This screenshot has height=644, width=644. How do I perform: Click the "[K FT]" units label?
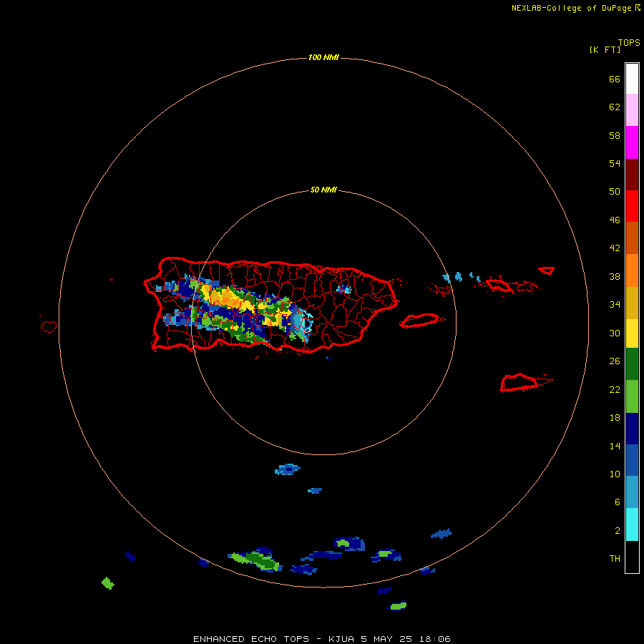tap(605, 50)
